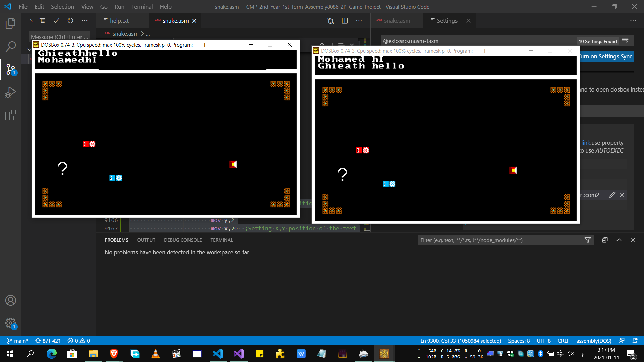Click the main* branch in status bar
644x362 pixels.
click(x=18, y=341)
